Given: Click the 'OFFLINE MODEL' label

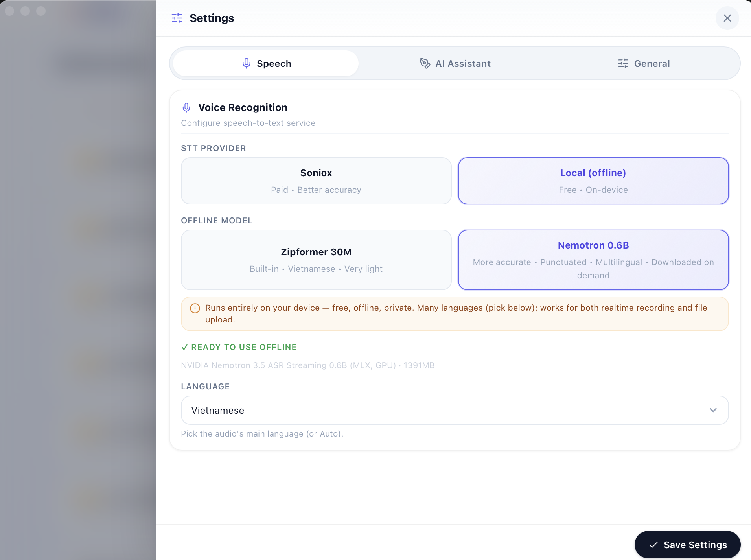Looking at the screenshot, I should (217, 221).
